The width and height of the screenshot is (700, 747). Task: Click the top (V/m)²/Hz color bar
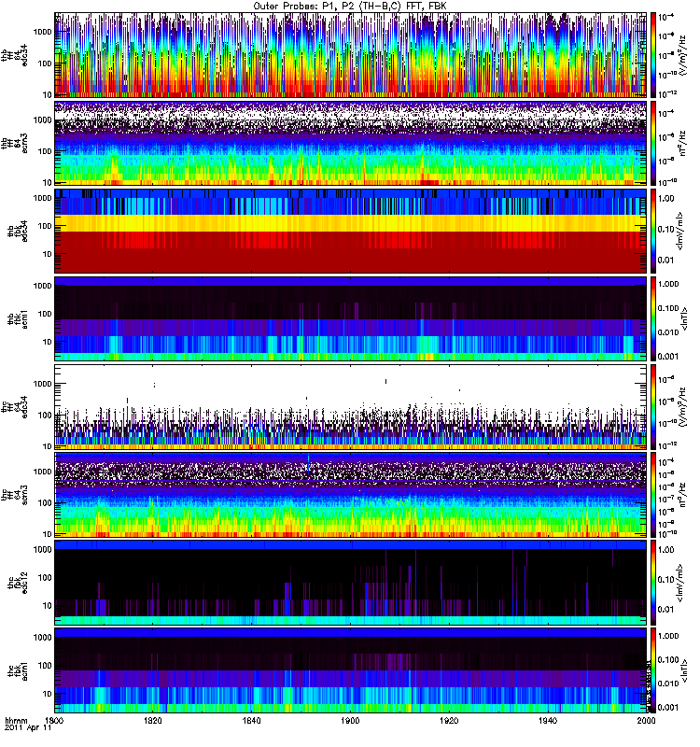click(653, 55)
